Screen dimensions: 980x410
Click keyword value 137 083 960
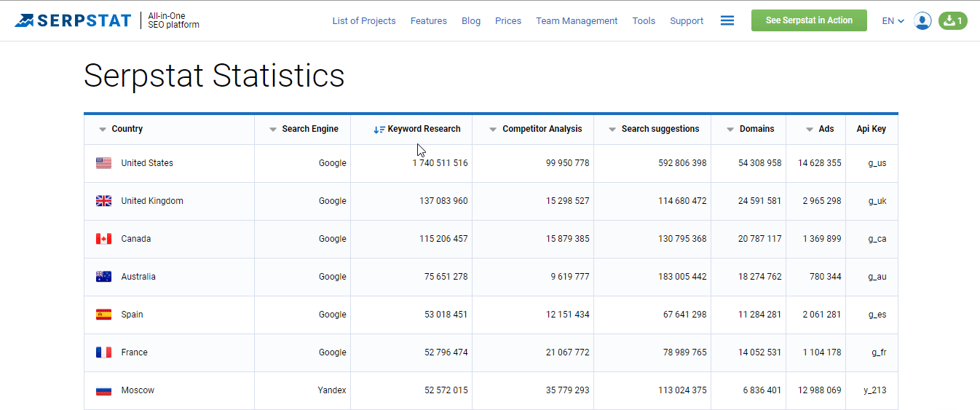pyautogui.click(x=443, y=201)
